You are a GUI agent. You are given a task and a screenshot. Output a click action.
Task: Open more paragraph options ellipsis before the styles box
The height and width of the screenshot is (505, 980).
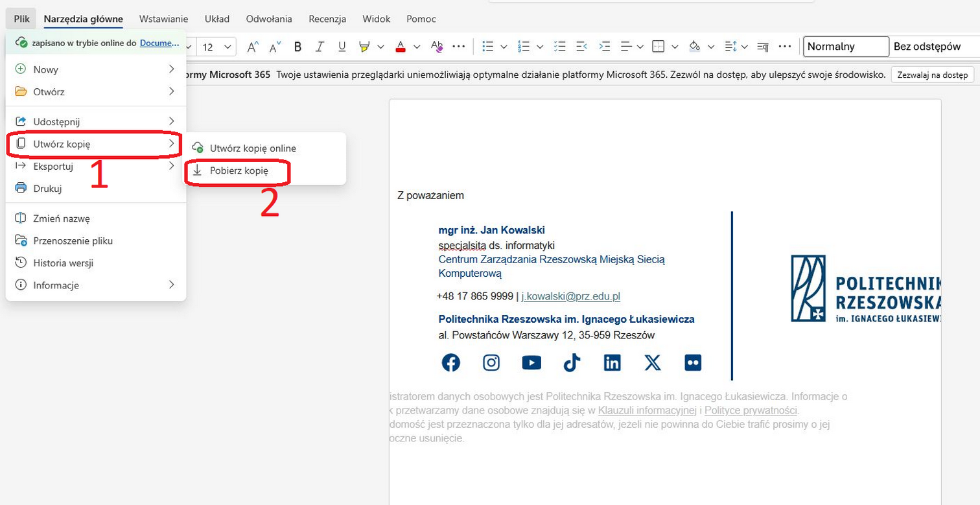pyautogui.click(x=785, y=47)
